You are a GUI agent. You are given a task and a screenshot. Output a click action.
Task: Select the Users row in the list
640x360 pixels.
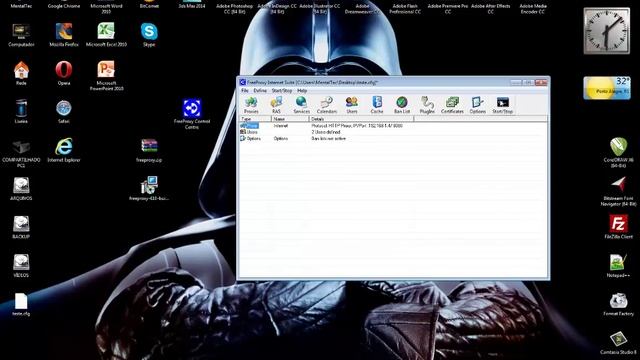point(290,132)
